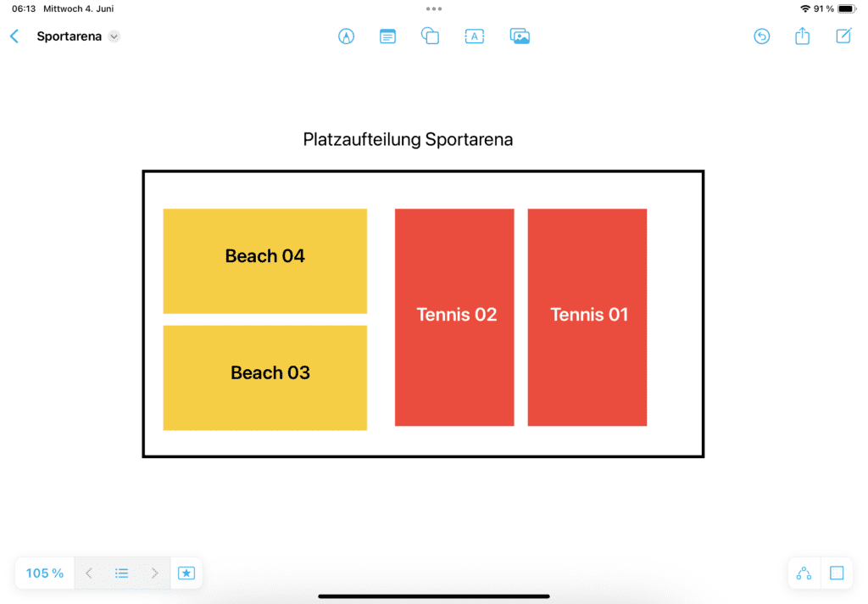Select the pen drawing tool icon

(x=346, y=36)
